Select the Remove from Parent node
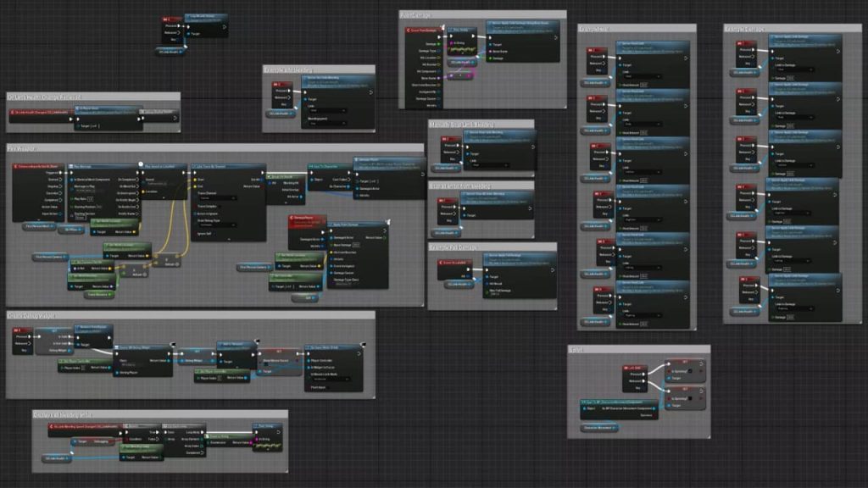The width and height of the screenshot is (868, 488). click(93, 336)
